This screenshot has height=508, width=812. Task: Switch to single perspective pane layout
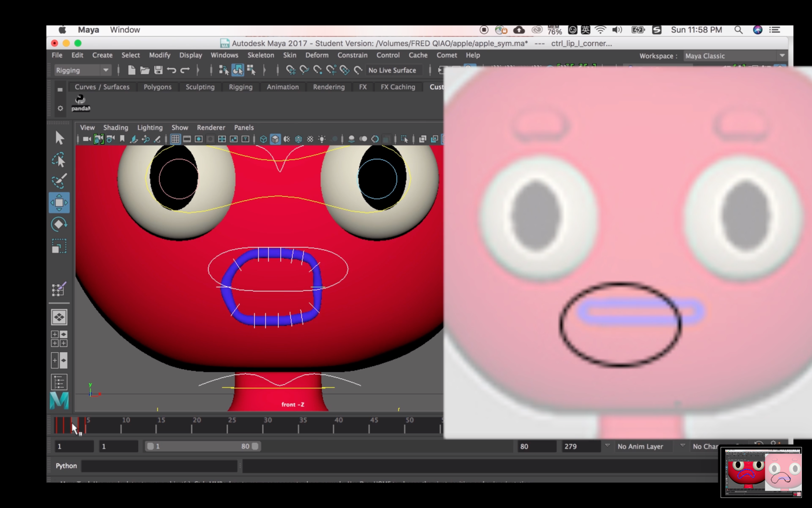[x=59, y=317]
